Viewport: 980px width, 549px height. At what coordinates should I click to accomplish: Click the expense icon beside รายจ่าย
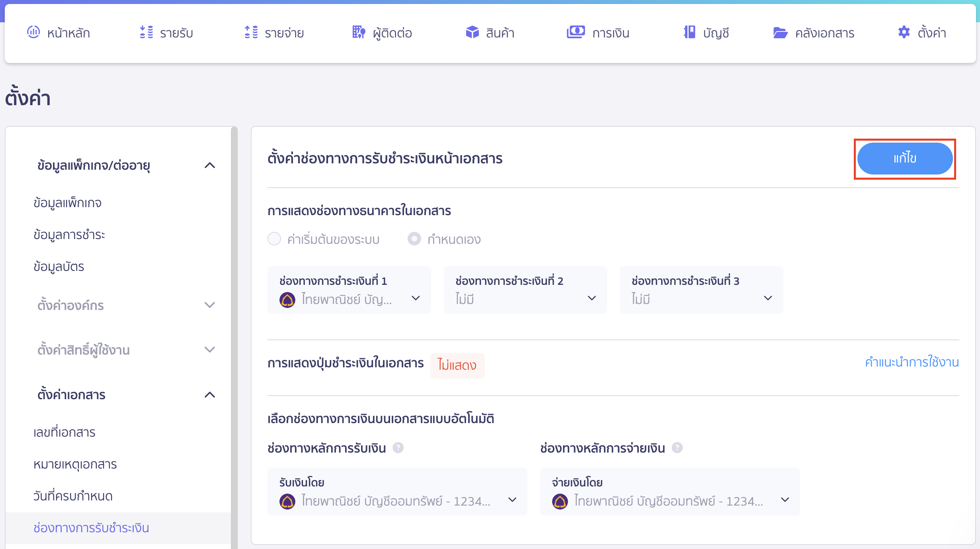click(251, 32)
